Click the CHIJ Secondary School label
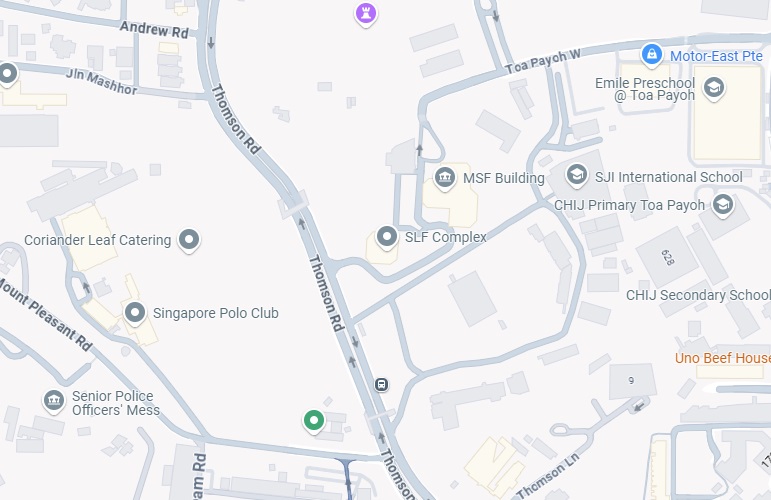Viewport: 771px width, 500px height. click(x=698, y=295)
